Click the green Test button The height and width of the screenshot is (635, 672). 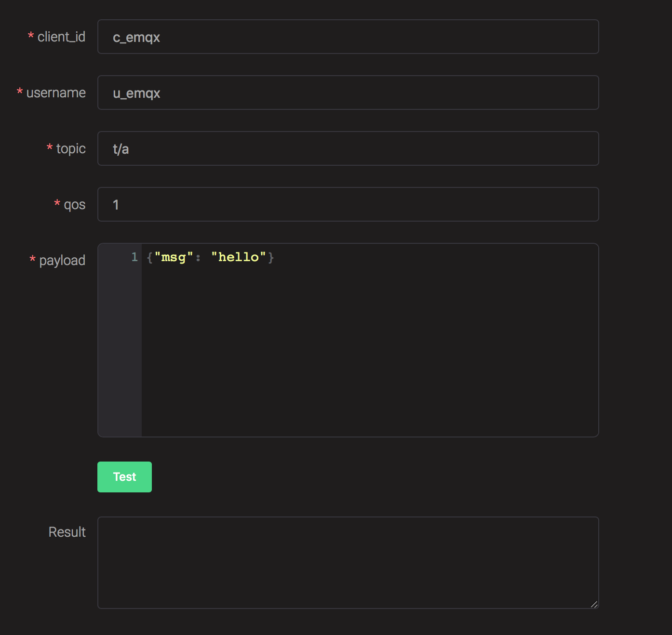[x=124, y=477]
